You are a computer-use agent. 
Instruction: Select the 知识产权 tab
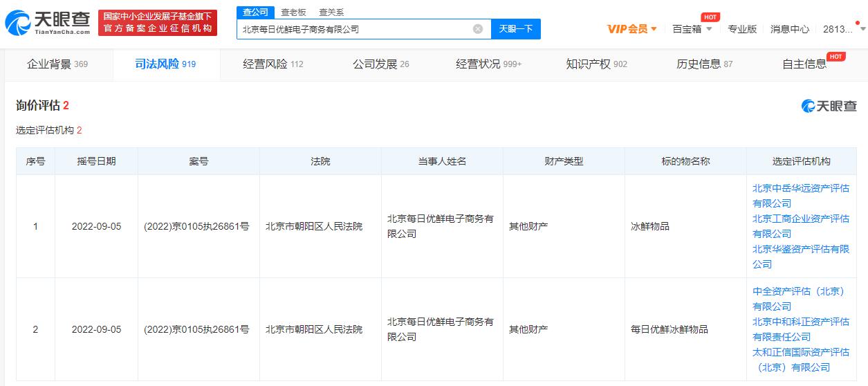tap(597, 64)
